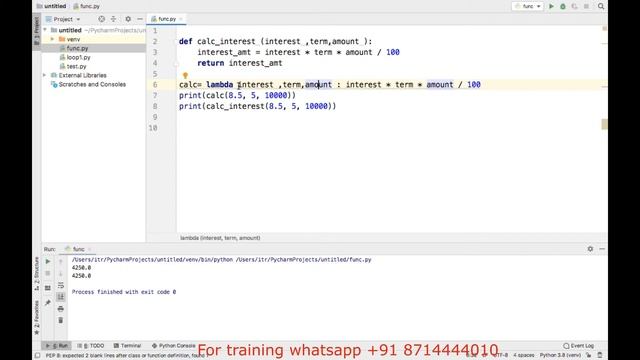
Task: Select the venv folder row
Action: (93, 39)
